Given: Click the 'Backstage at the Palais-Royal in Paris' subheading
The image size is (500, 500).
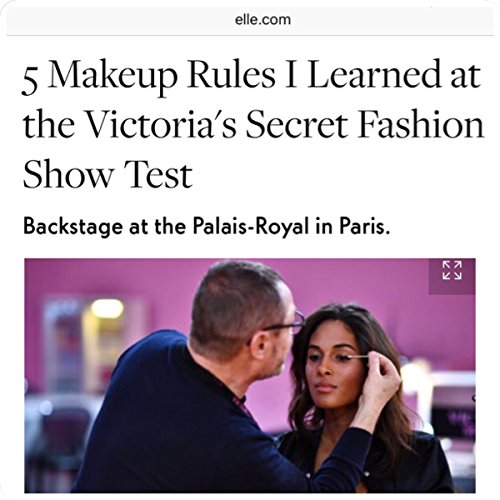Looking at the screenshot, I should (206, 227).
